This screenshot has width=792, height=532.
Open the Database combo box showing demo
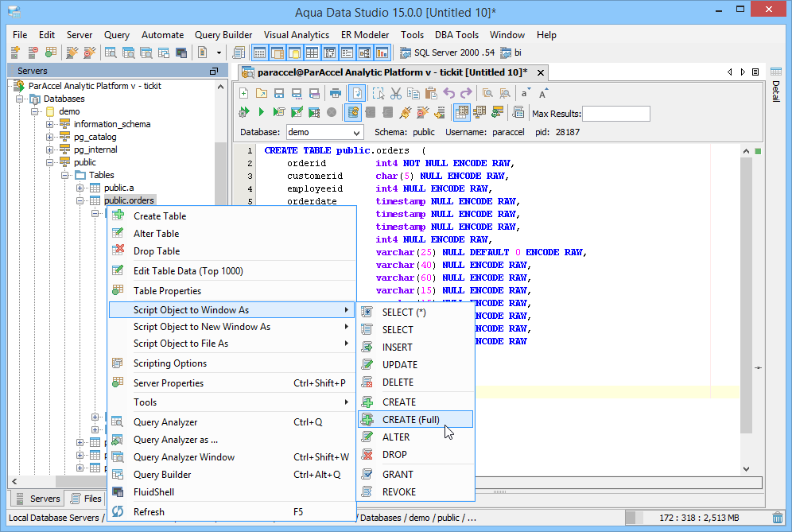pos(324,132)
